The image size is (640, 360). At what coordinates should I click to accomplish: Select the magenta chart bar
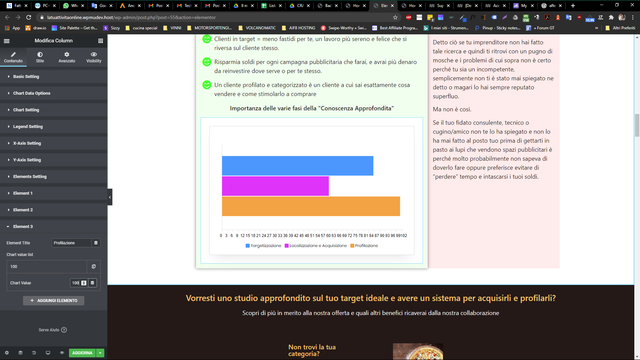point(276,186)
